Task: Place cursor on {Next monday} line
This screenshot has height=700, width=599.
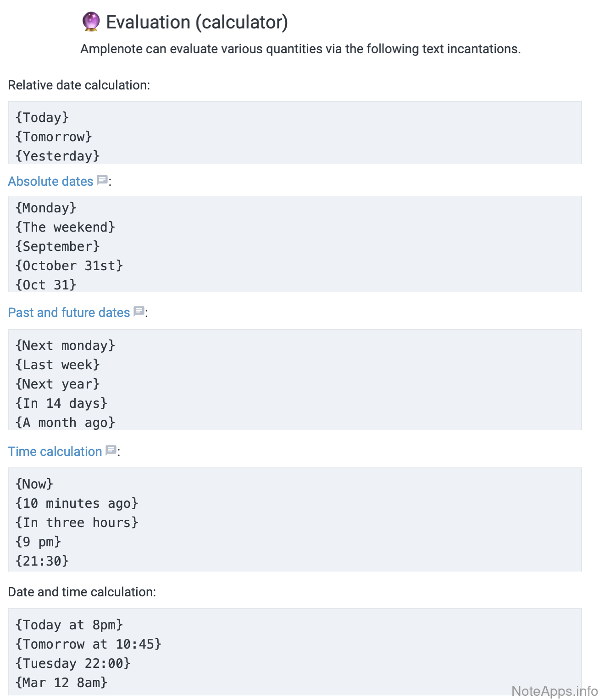Action: click(65, 345)
